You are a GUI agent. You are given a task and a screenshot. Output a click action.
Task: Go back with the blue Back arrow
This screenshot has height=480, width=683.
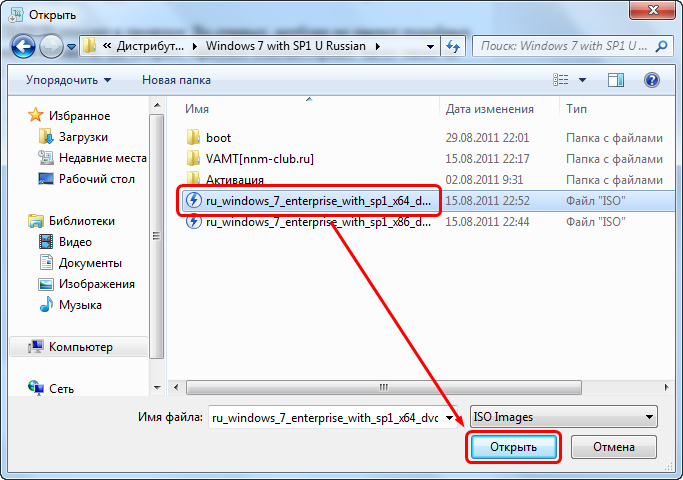(23, 46)
